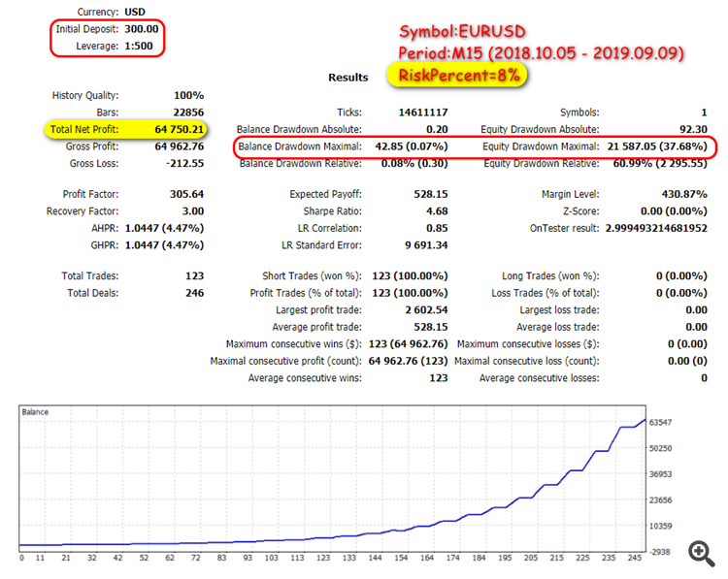Viewport: 728px width, 579px height.
Task: Click the History Quality value 100%
Action: tap(189, 96)
